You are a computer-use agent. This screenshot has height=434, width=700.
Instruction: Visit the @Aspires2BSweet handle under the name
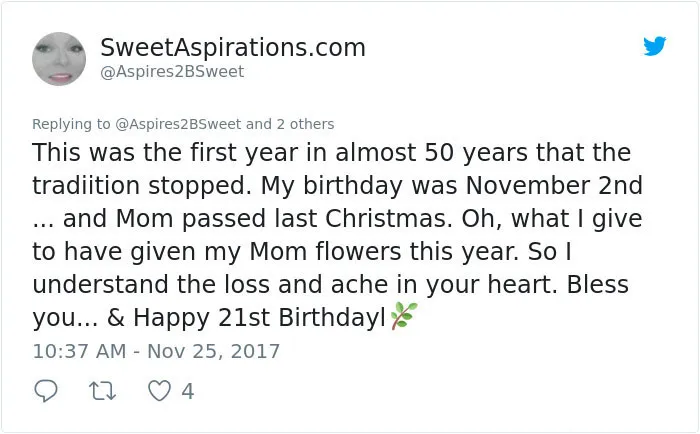pyautogui.click(x=172, y=72)
